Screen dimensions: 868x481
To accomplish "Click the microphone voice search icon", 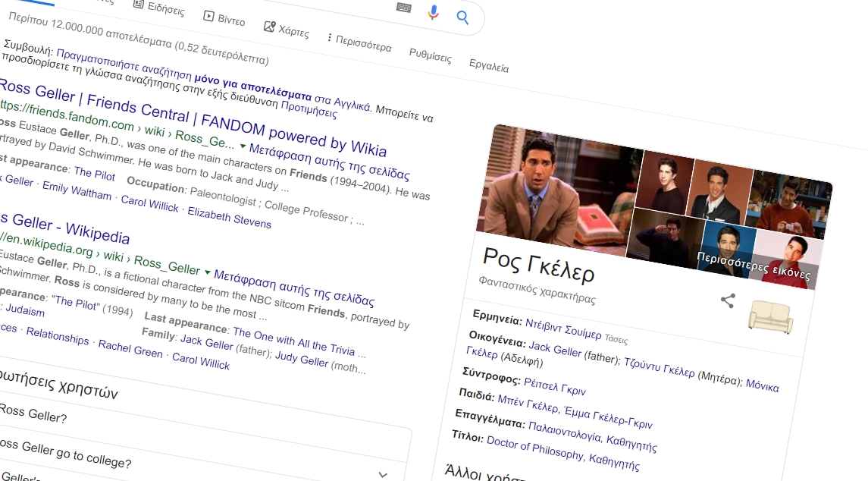I will pos(433,12).
